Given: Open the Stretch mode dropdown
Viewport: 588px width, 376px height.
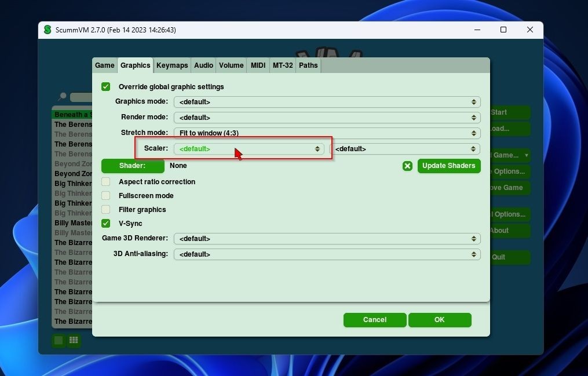Looking at the screenshot, I should (x=327, y=133).
